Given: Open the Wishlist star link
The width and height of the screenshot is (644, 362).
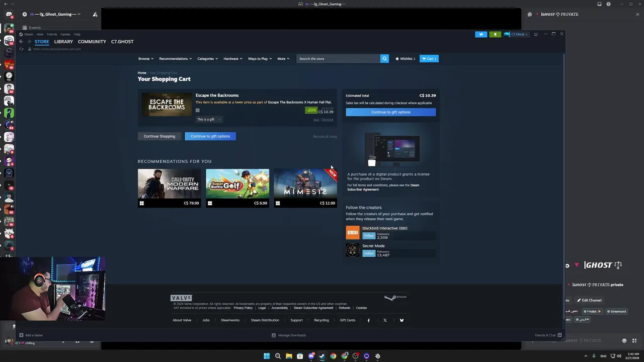Looking at the screenshot, I should [x=406, y=59].
